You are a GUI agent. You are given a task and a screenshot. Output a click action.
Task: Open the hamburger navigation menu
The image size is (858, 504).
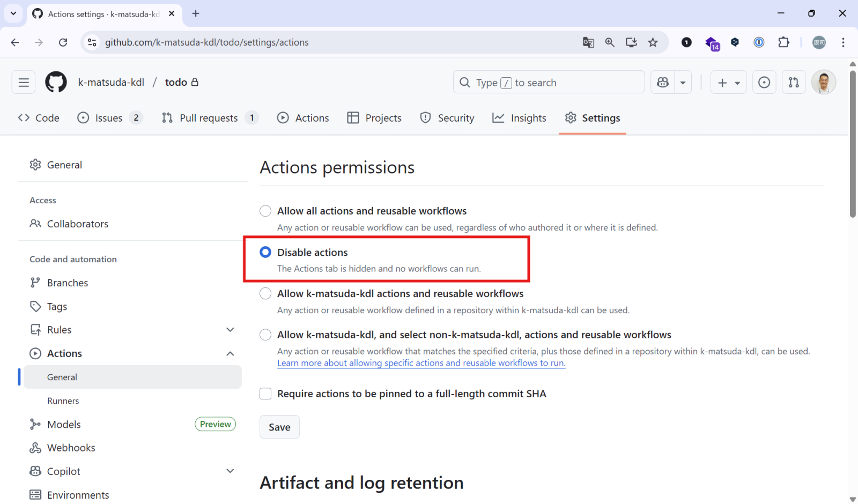pyautogui.click(x=24, y=83)
